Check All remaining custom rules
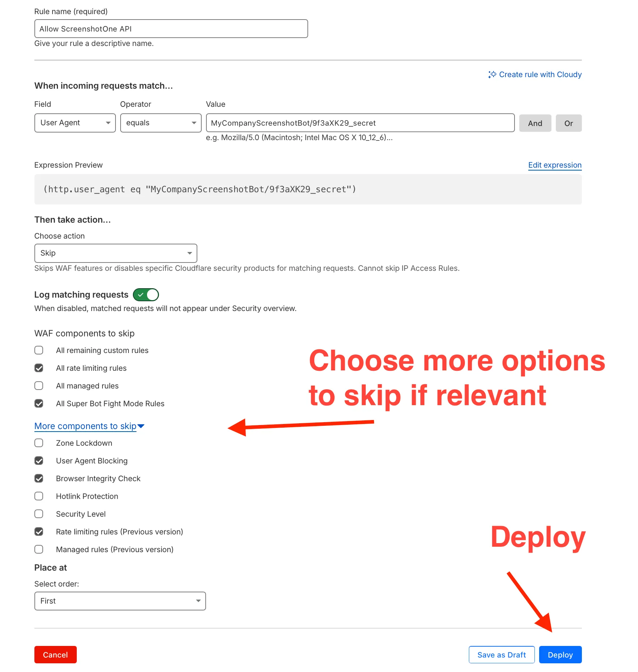This screenshot has width=638, height=672. [x=39, y=350]
